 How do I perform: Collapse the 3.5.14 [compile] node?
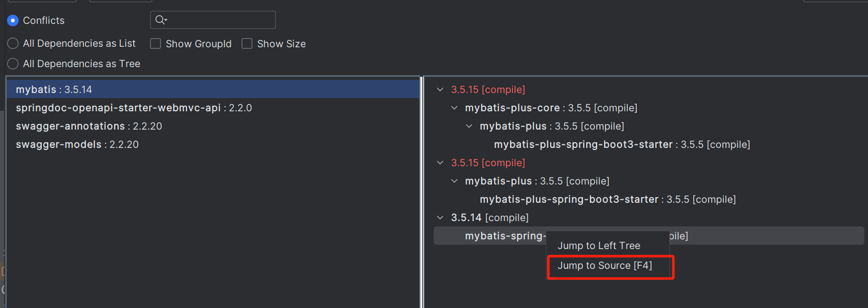(x=440, y=218)
